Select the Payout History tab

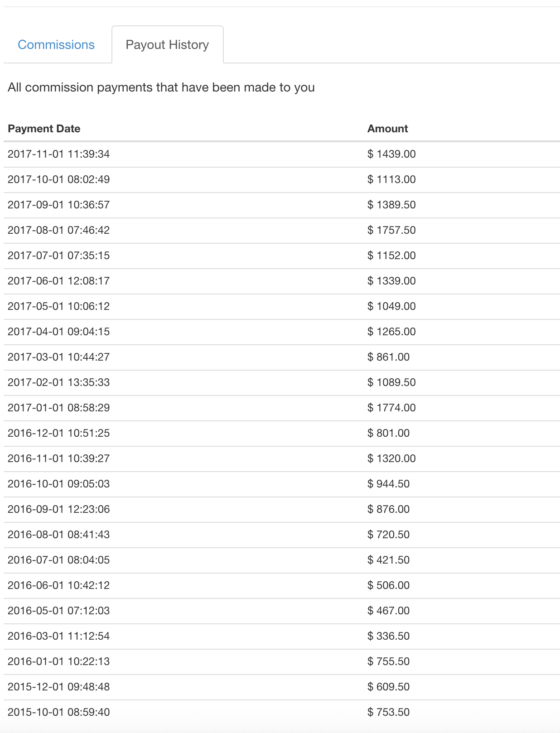coord(167,44)
